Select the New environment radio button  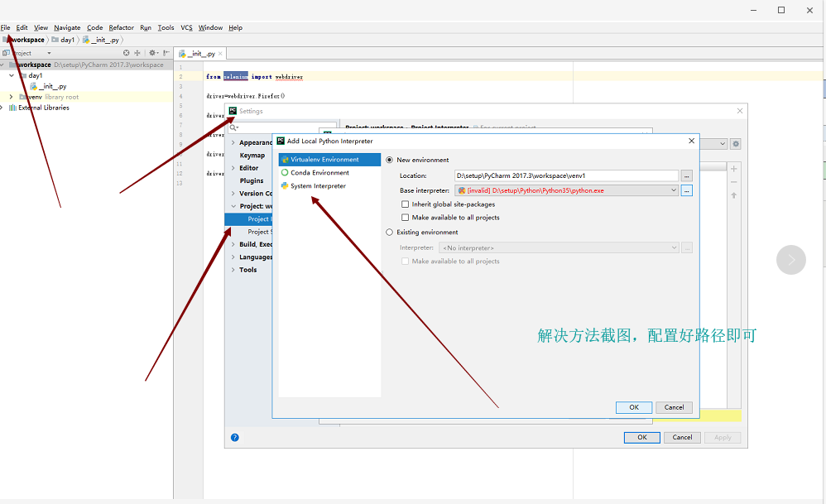(390, 160)
